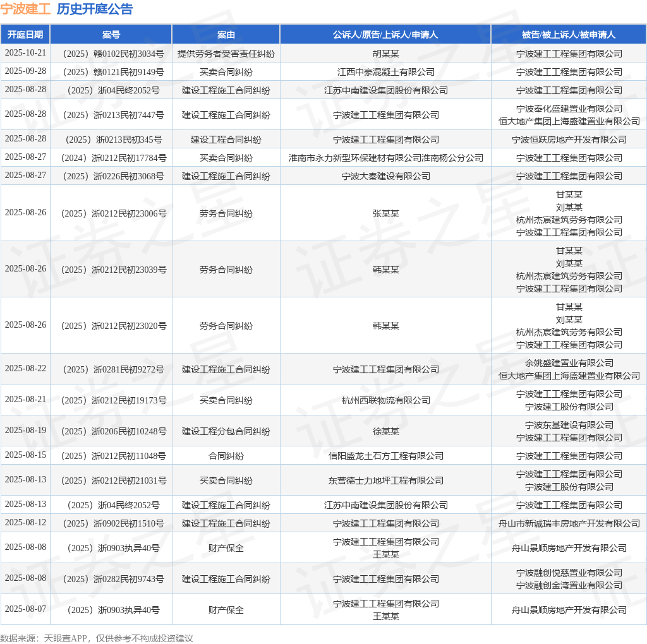647x644 pixels.
Task: Click the 数据来源 天眼查APP footer note
Action: [x=97, y=638]
